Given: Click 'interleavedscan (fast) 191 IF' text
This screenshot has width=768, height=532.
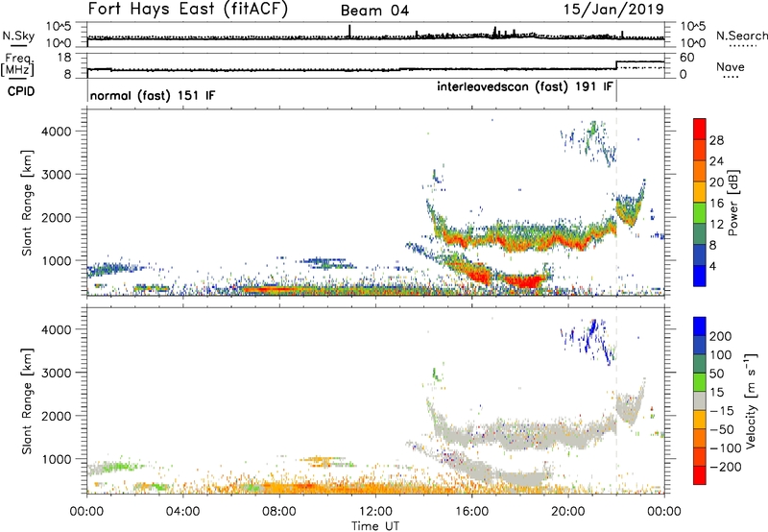Looking at the screenshot, I should (525, 86).
